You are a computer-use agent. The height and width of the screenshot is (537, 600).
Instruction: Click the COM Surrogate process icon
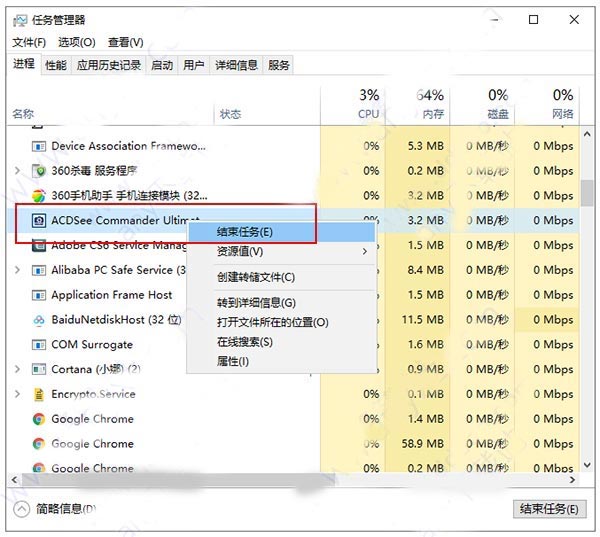(39, 345)
